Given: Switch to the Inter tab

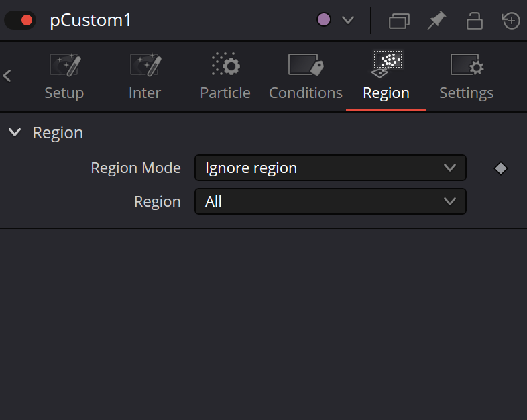Looking at the screenshot, I should coord(145,76).
